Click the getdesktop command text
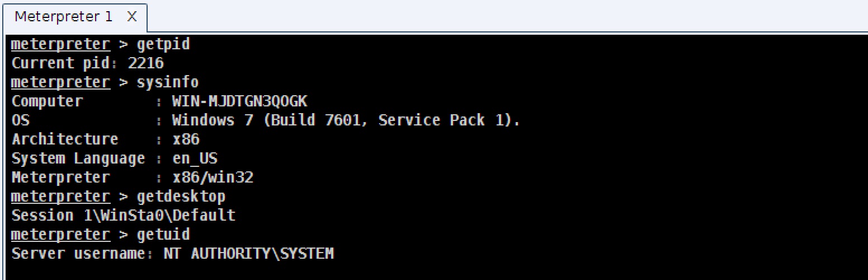868x280 pixels. (181, 197)
